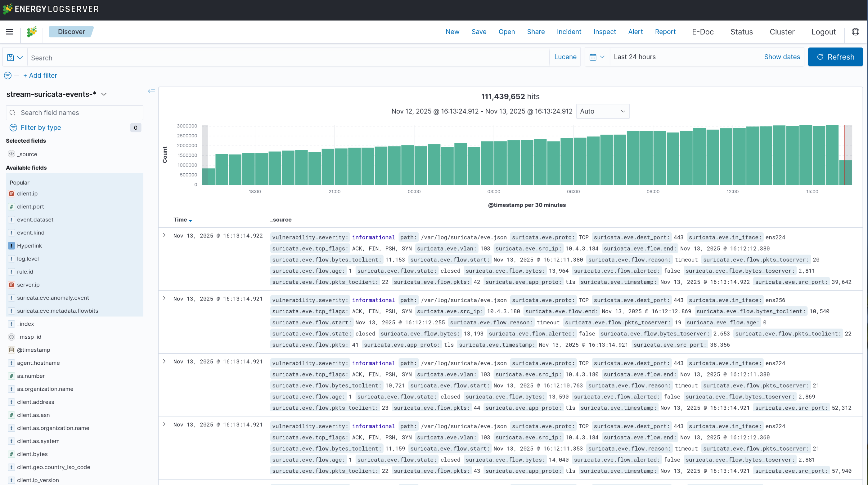Open saved queries disk icon
Viewport: 868px width, 485px height.
point(11,57)
